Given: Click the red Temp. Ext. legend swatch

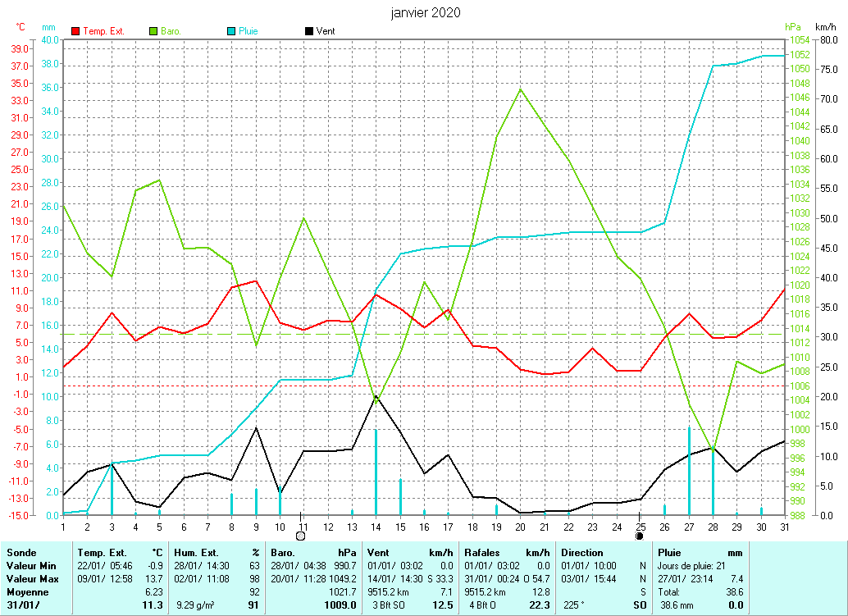Looking at the screenshot, I should pyautogui.click(x=76, y=31).
